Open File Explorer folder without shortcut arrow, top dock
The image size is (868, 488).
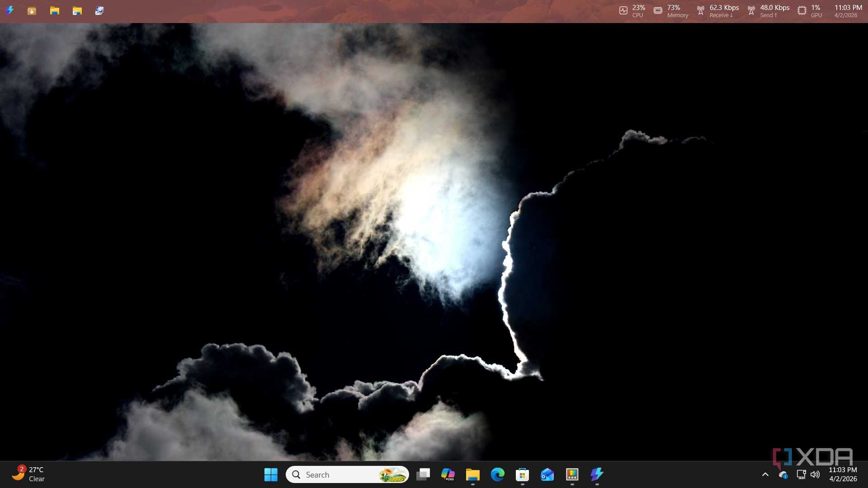(55, 11)
